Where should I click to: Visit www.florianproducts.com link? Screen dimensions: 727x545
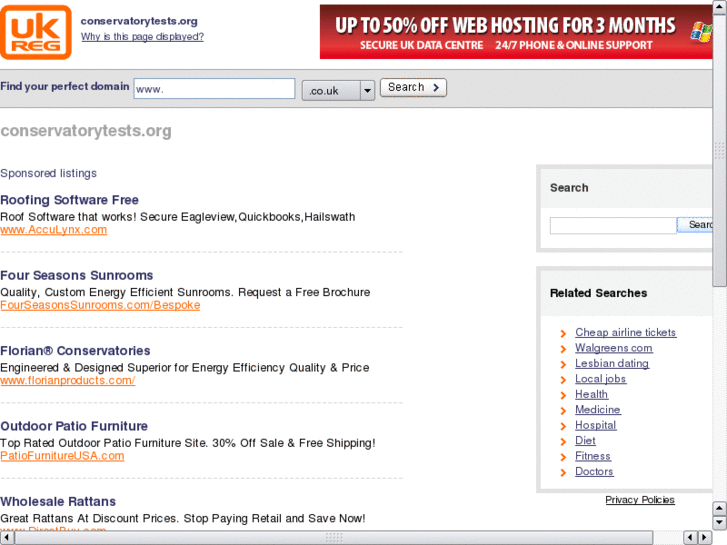[x=68, y=380]
